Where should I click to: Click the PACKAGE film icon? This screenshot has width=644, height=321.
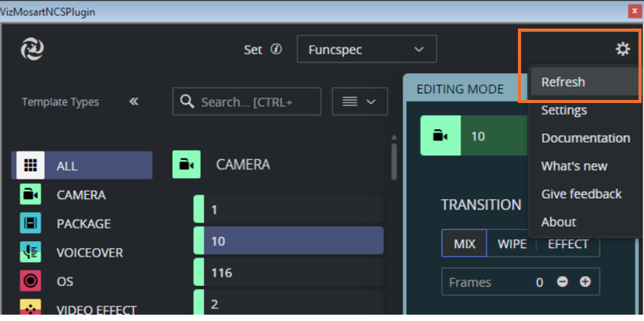30,224
